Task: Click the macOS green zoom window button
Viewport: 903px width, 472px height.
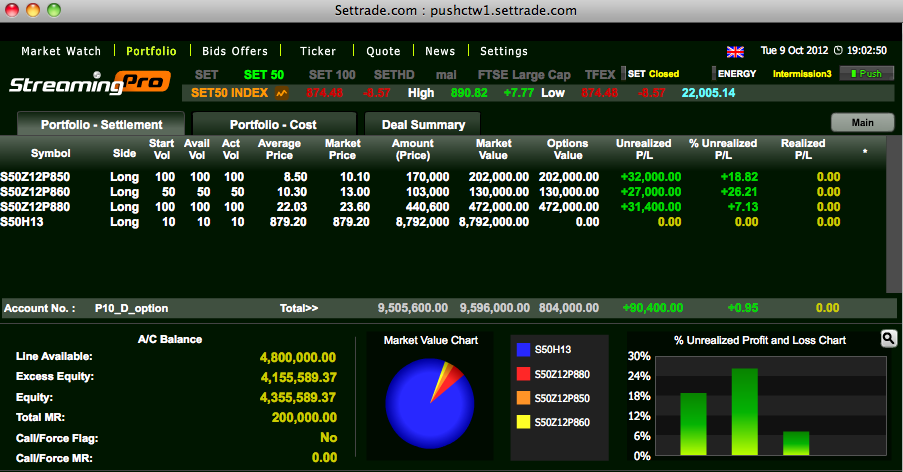Action: pyautogui.click(x=54, y=10)
